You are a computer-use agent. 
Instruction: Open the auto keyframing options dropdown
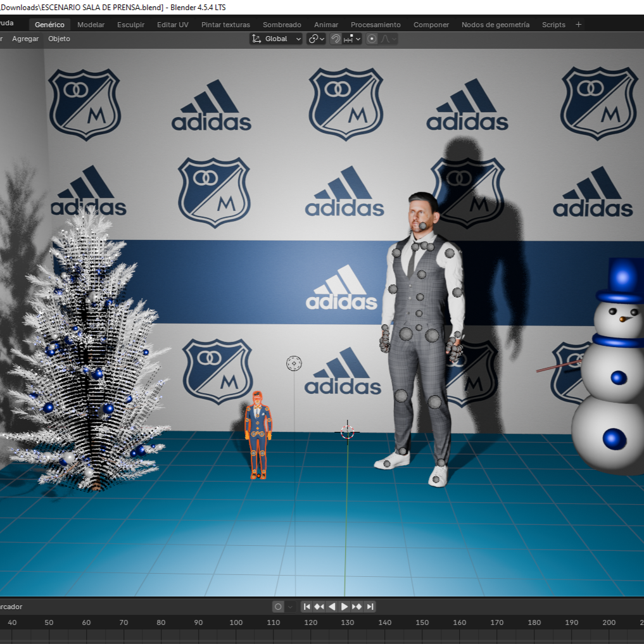point(291,607)
